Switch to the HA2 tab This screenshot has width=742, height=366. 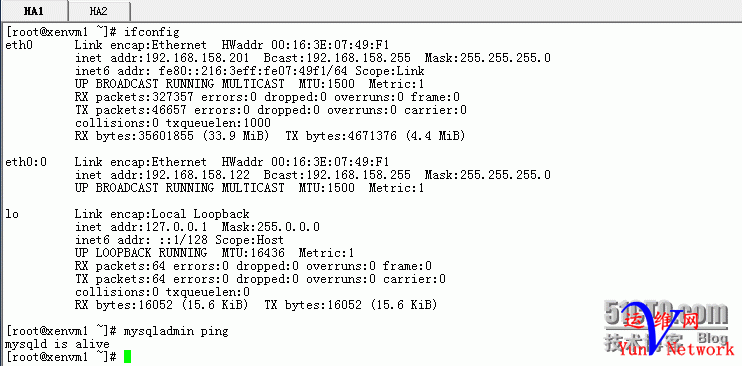pos(98,11)
